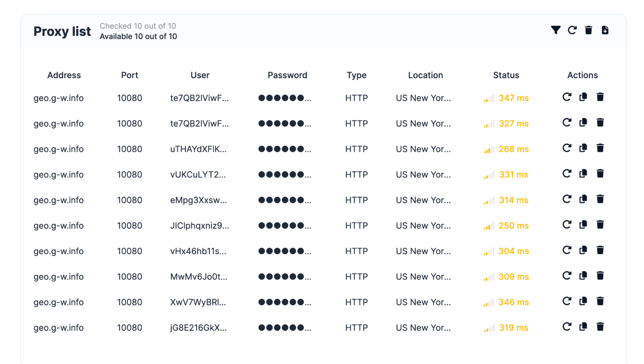The width and height of the screenshot is (644, 364).
Task: Recheck the XwV7WyBRl proxy
Action: (567, 301)
